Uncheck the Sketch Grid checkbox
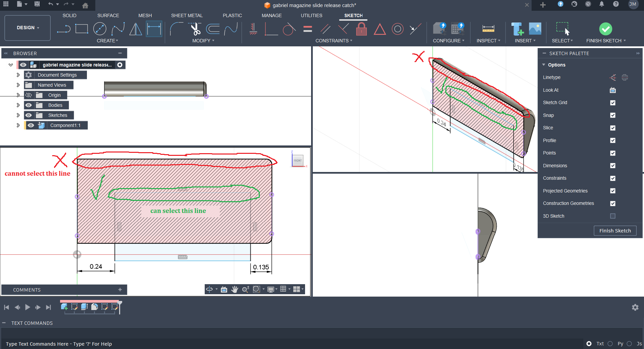644x349 pixels. (612, 103)
